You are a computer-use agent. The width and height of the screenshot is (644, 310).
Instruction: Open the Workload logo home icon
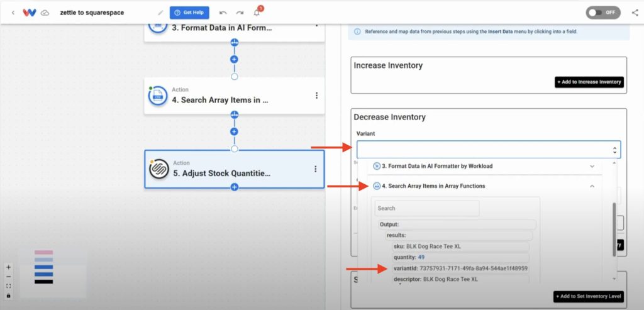point(29,13)
